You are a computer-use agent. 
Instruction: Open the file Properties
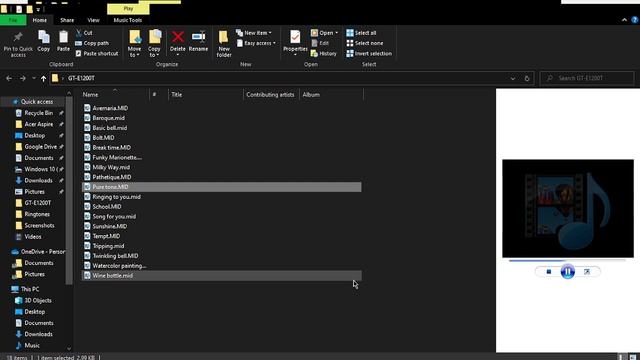(295, 44)
